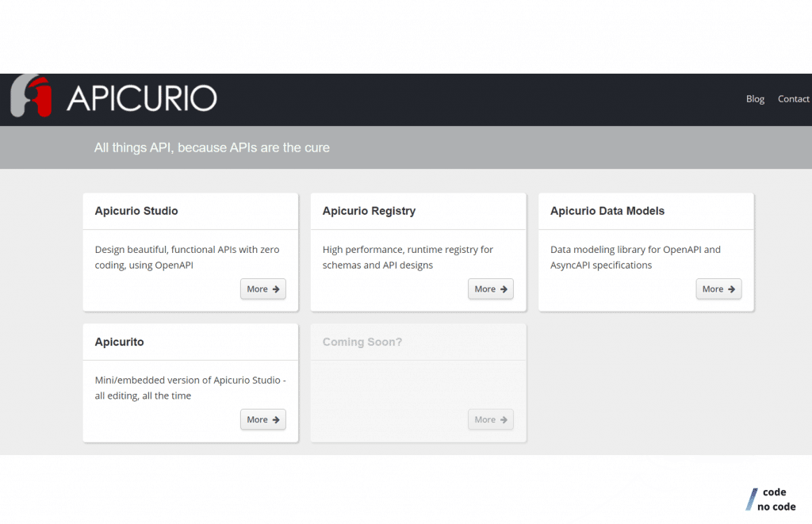Viewport: 812px width, 524px height.
Task: Click the arrow icon in Studio's More button
Action: click(276, 289)
